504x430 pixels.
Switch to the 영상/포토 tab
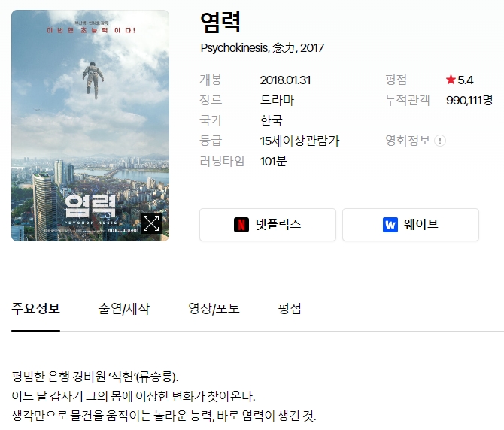[214, 309]
